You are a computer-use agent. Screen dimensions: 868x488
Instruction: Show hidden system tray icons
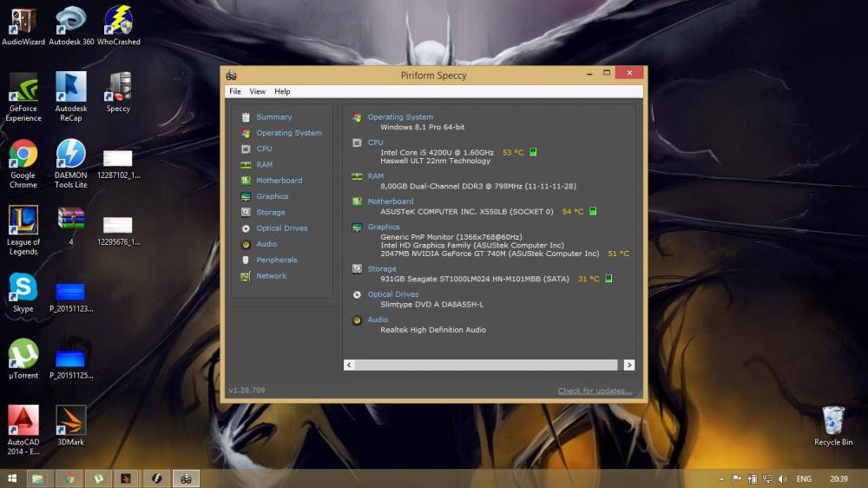(721, 479)
